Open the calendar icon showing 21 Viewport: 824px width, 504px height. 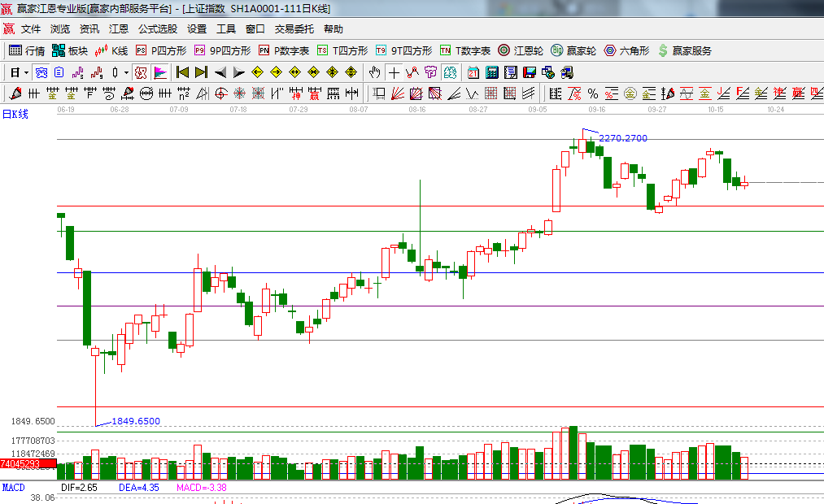(473, 72)
